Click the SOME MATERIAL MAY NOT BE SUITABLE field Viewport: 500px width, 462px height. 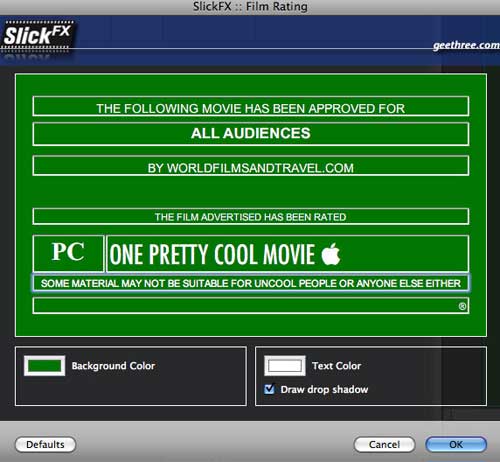coord(251,283)
